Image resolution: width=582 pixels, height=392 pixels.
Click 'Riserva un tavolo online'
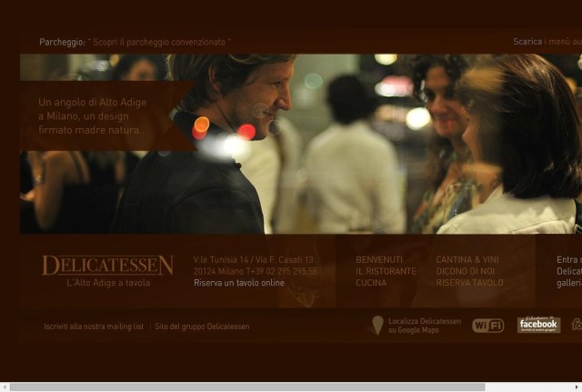click(x=239, y=283)
